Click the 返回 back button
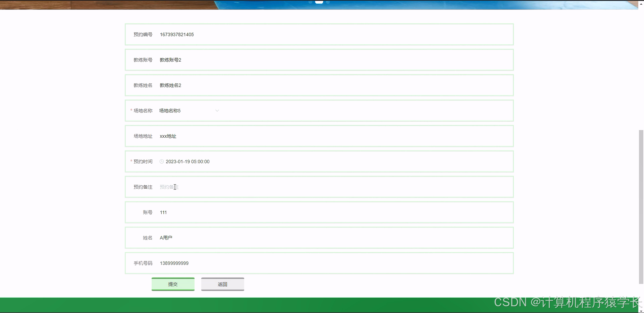644x313 pixels. [223, 284]
